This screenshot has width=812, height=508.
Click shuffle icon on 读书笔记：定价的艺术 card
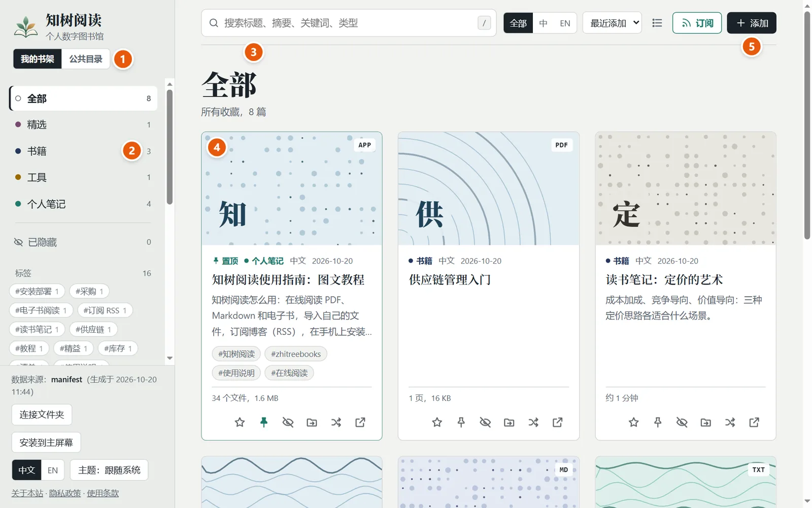(x=730, y=422)
